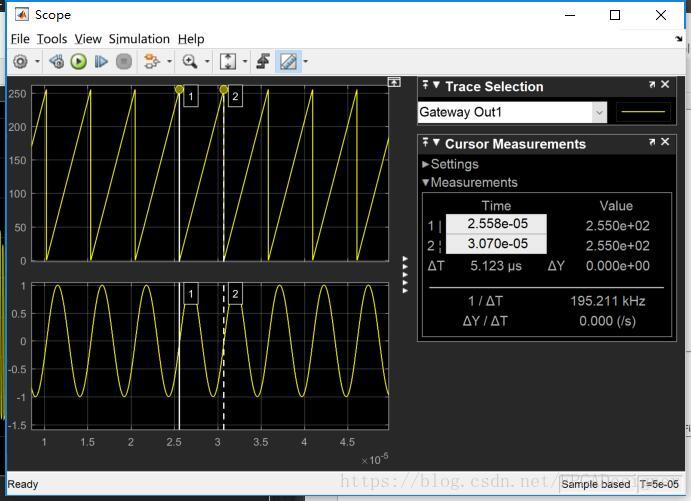Screen dimensions: 691x501
Task: Pin the Cursor Measurements panel
Action: coord(425,142)
